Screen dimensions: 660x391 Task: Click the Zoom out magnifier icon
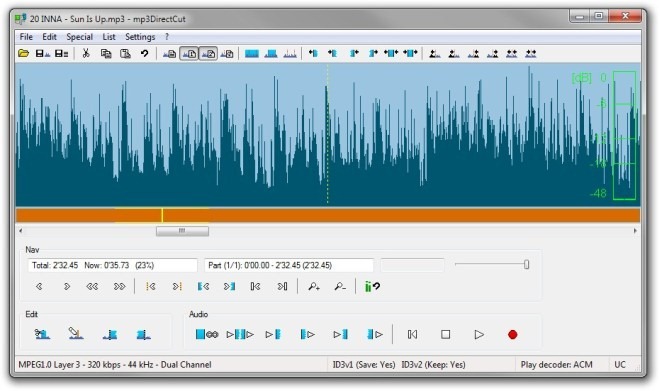click(x=340, y=287)
